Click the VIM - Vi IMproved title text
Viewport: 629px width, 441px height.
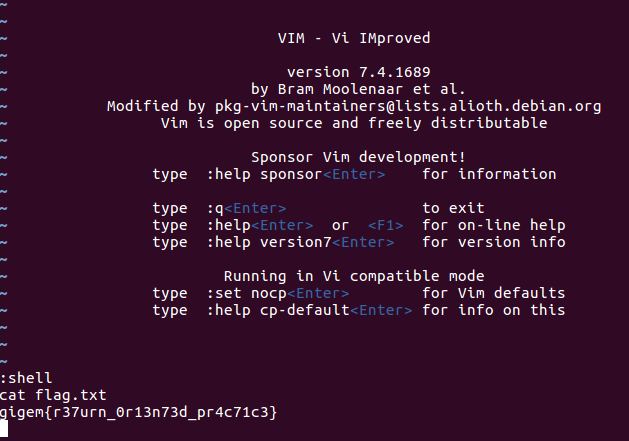353,38
